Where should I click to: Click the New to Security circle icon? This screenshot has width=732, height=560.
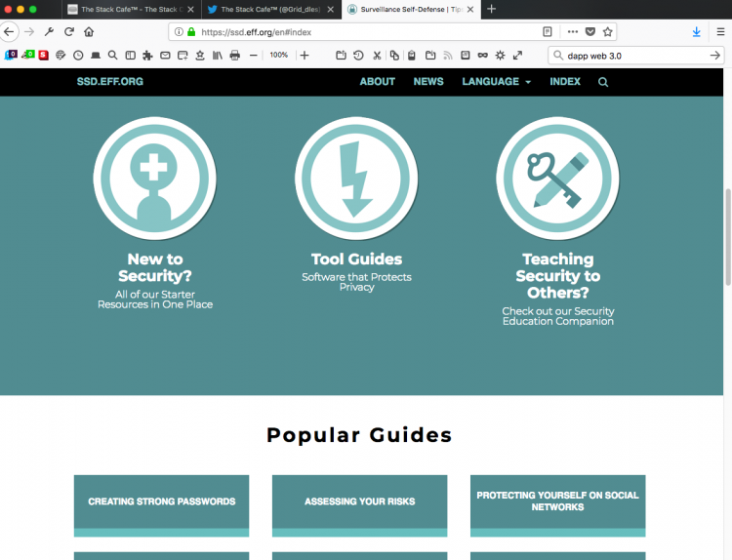(154, 179)
